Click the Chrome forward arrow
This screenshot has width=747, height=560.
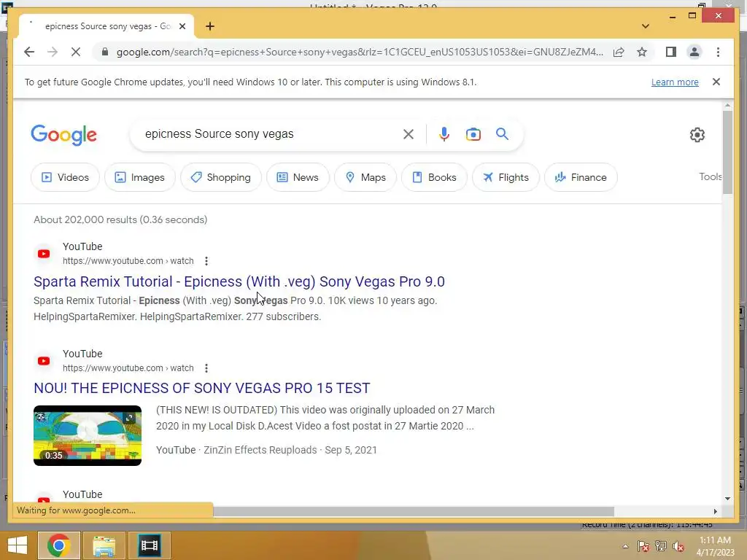pos(53,52)
